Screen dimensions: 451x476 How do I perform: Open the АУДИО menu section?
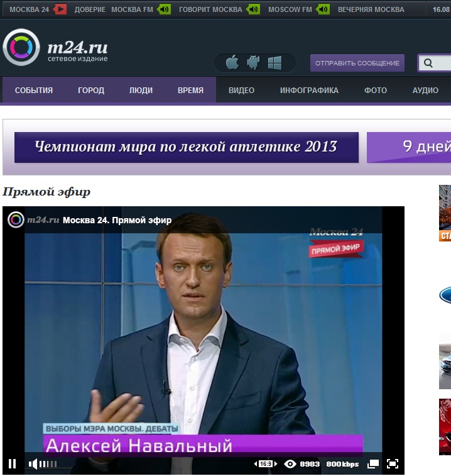(x=425, y=90)
